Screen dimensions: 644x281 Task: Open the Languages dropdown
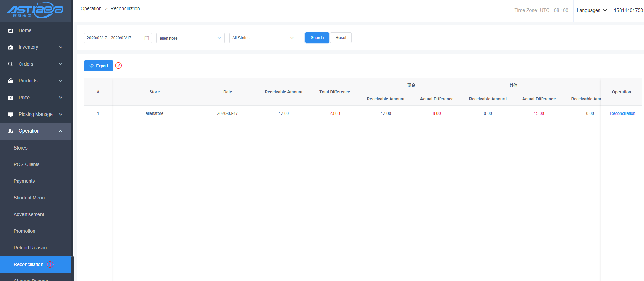591,10
